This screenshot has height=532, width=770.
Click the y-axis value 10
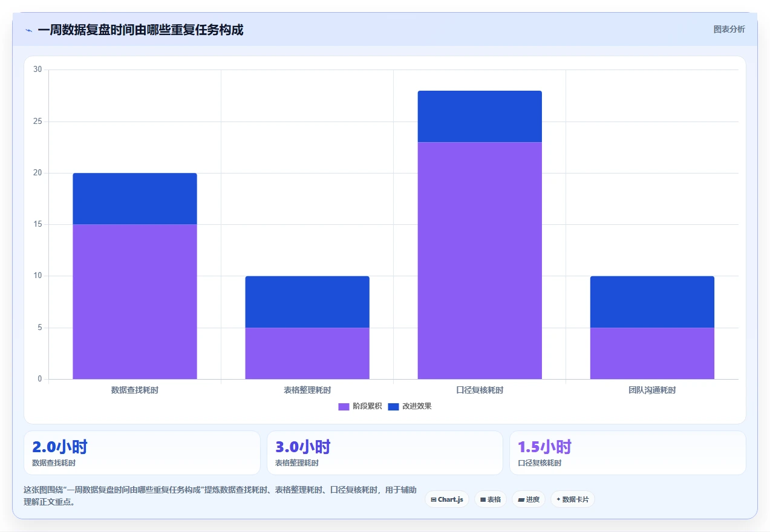coord(38,276)
